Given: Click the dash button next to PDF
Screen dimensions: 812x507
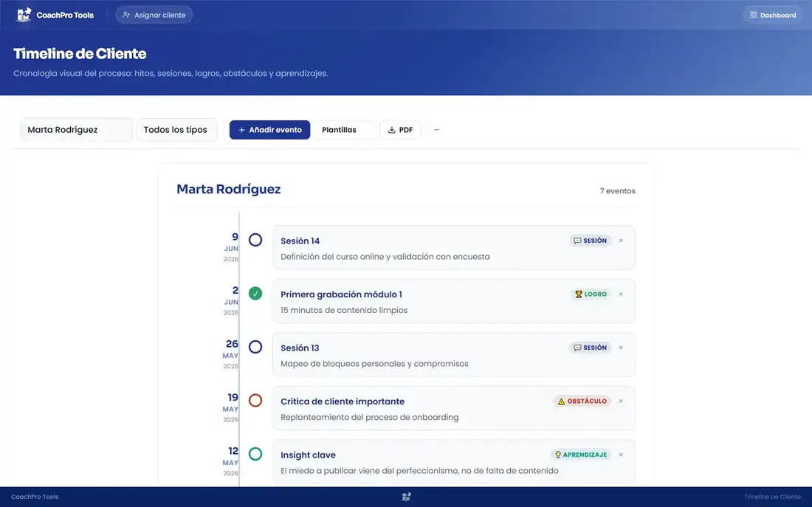Looking at the screenshot, I should click(436, 130).
